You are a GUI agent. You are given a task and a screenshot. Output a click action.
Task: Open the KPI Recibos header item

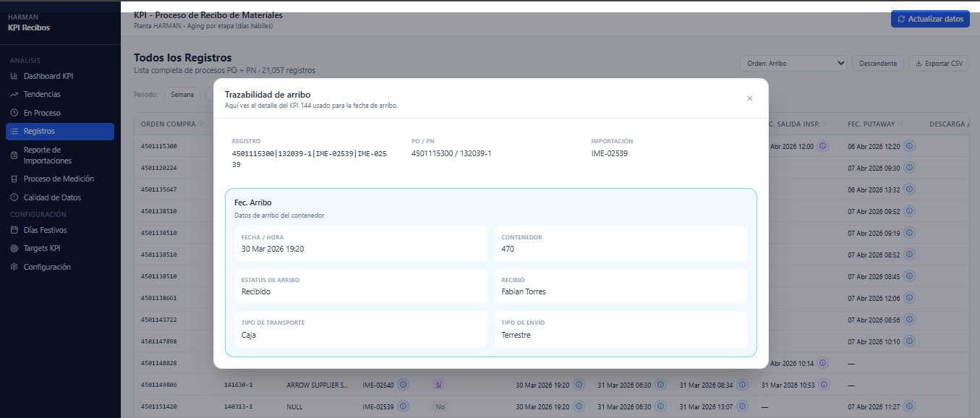tap(28, 28)
